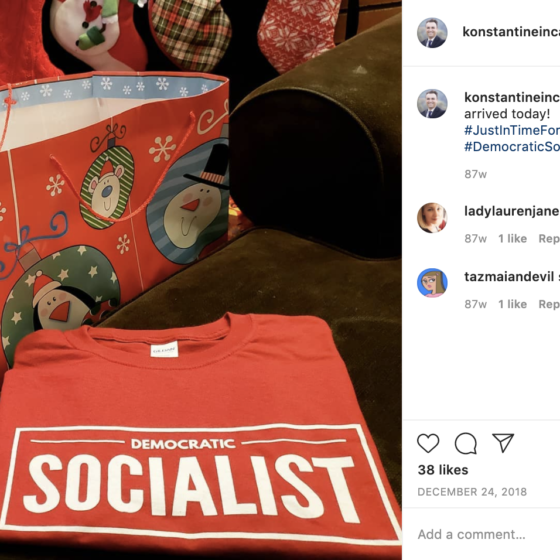Like the post with heart icon
This screenshot has width=560, height=560.
428,443
